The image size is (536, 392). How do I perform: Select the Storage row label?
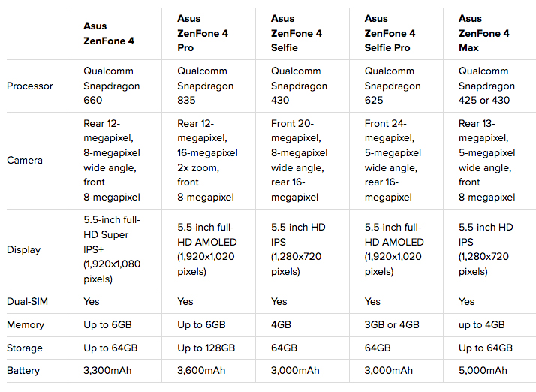pos(25,348)
